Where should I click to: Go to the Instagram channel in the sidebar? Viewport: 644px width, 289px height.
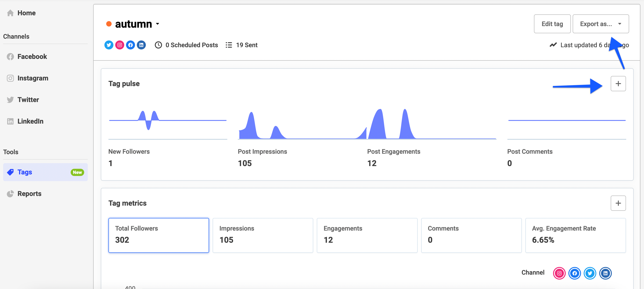pos(32,78)
